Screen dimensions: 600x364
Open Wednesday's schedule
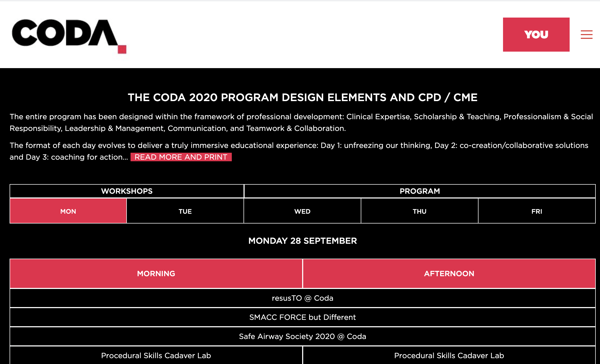(302, 211)
